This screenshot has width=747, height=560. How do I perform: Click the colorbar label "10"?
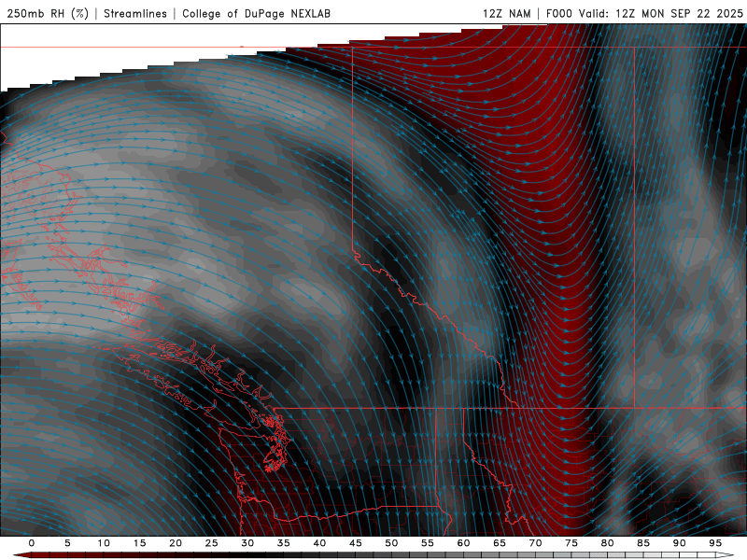[x=104, y=543]
